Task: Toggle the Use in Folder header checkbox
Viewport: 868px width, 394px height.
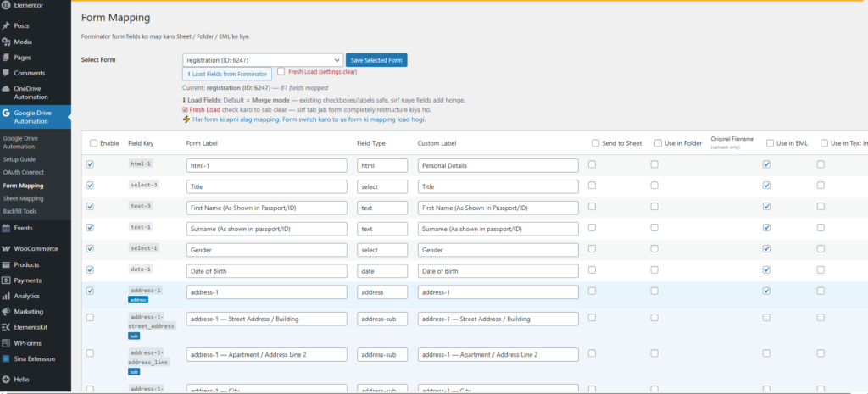Action: 658,143
